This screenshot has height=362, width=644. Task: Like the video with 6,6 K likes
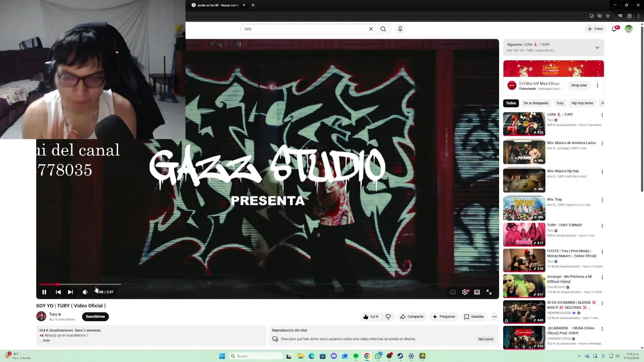point(370,317)
